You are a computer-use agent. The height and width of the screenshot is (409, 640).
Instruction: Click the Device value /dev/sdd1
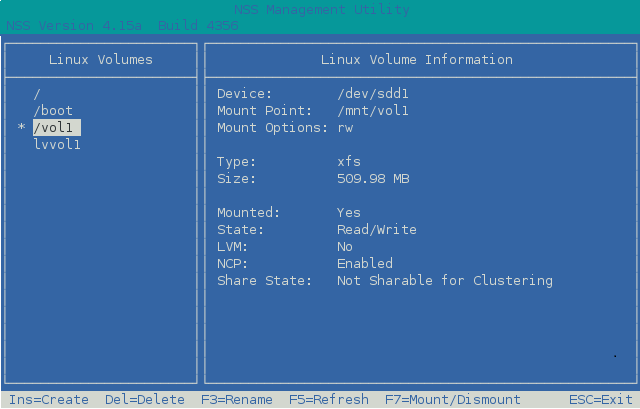pos(373,93)
